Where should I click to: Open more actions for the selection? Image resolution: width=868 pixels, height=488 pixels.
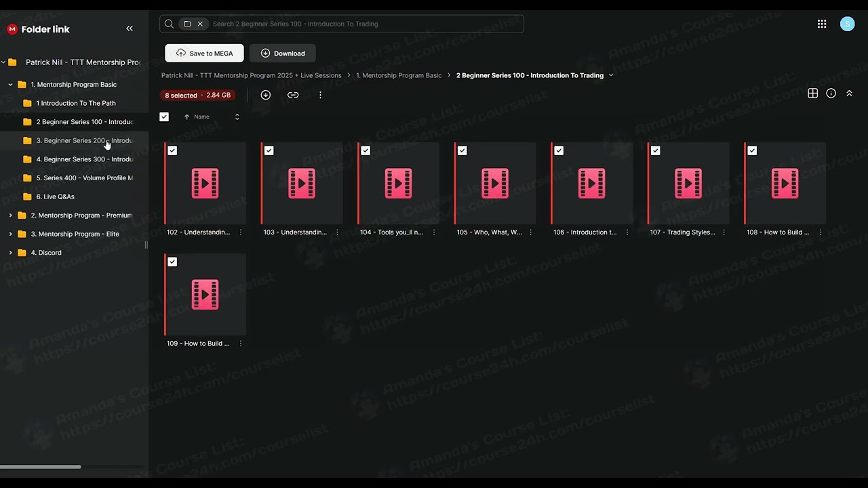point(320,95)
